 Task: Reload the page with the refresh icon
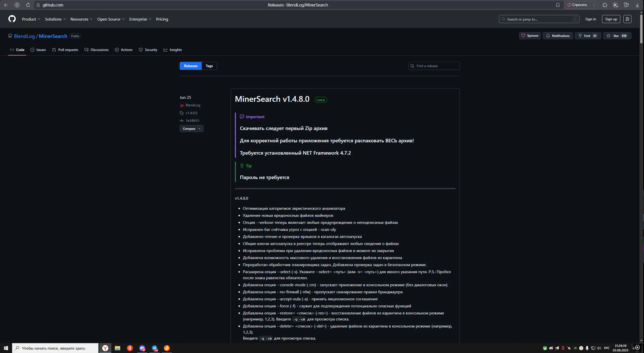28,5
